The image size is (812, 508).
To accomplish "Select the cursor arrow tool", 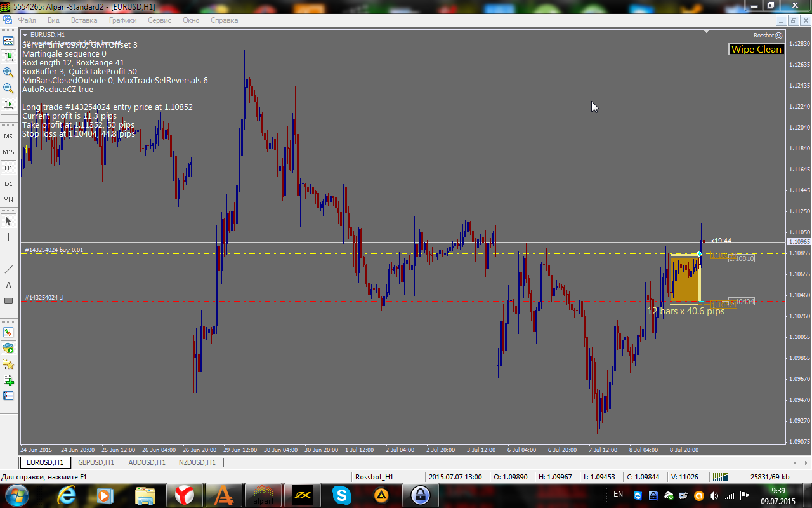I will (x=8, y=221).
